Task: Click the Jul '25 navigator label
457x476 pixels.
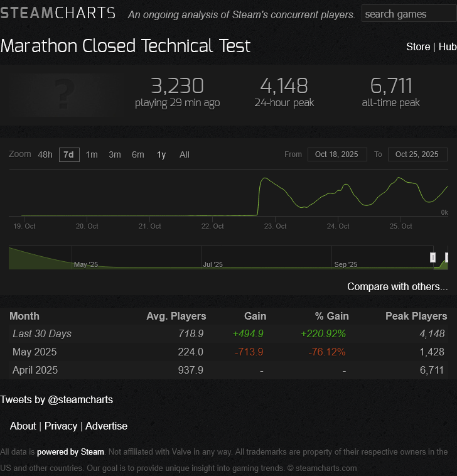Action: click(x=213, y=264)
